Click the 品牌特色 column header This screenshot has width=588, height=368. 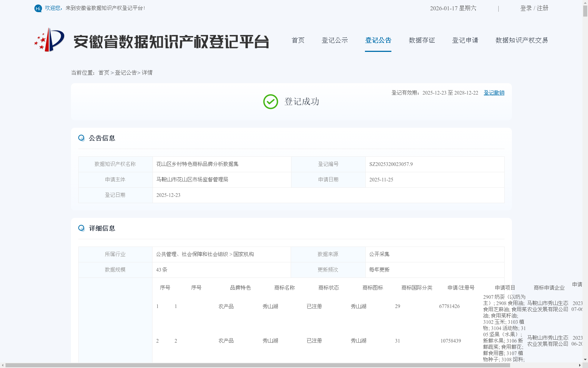[x=240, y=288]
